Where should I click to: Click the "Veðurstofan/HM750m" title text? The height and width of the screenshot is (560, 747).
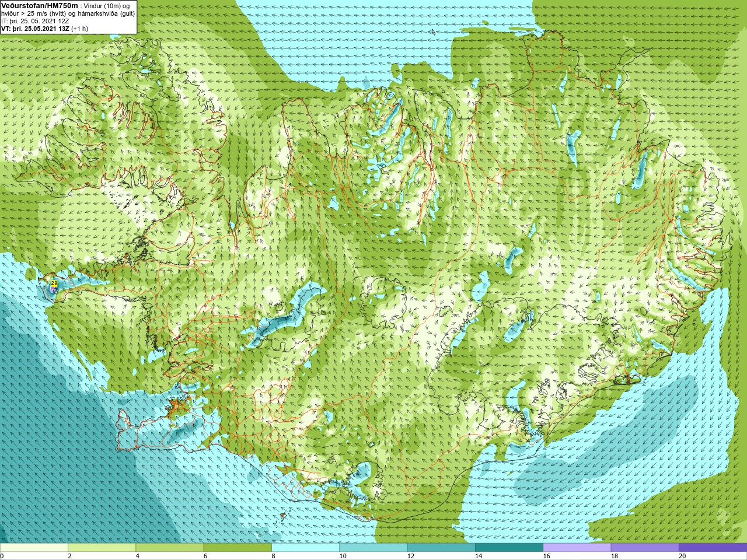[40, 5]
